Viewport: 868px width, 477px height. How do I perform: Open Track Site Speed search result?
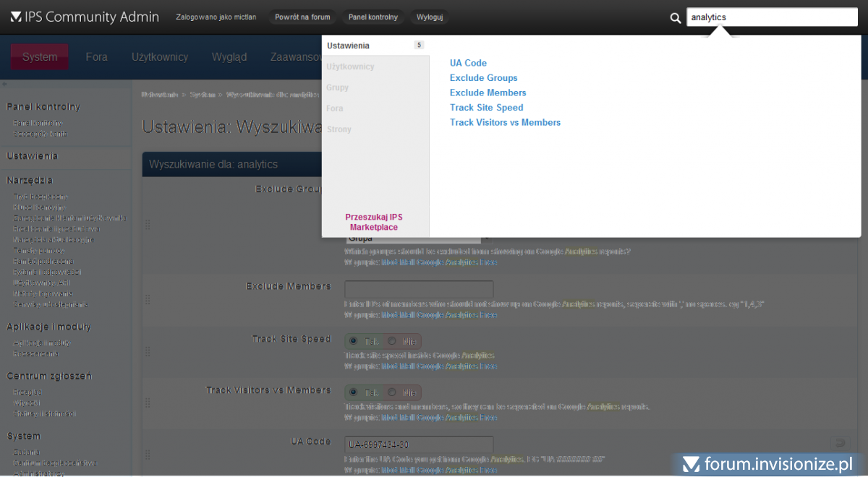(x=486, y=108)
